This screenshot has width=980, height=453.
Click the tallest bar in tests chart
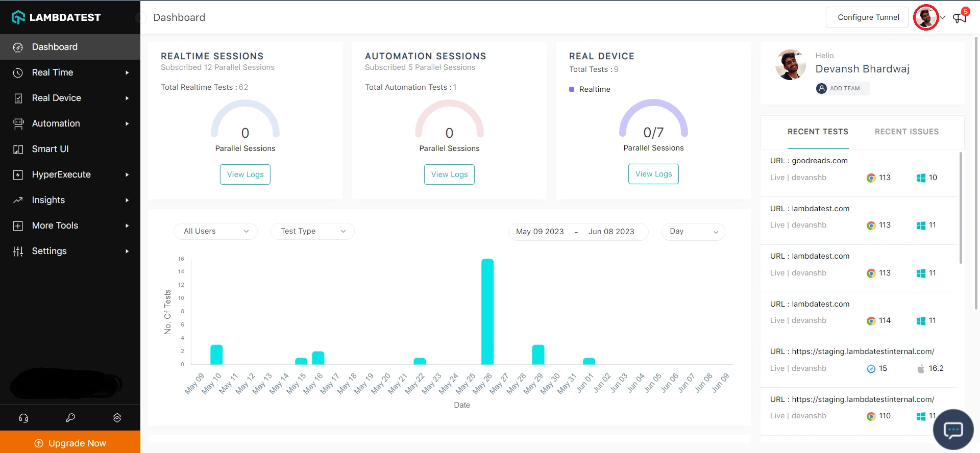[487, 311]
